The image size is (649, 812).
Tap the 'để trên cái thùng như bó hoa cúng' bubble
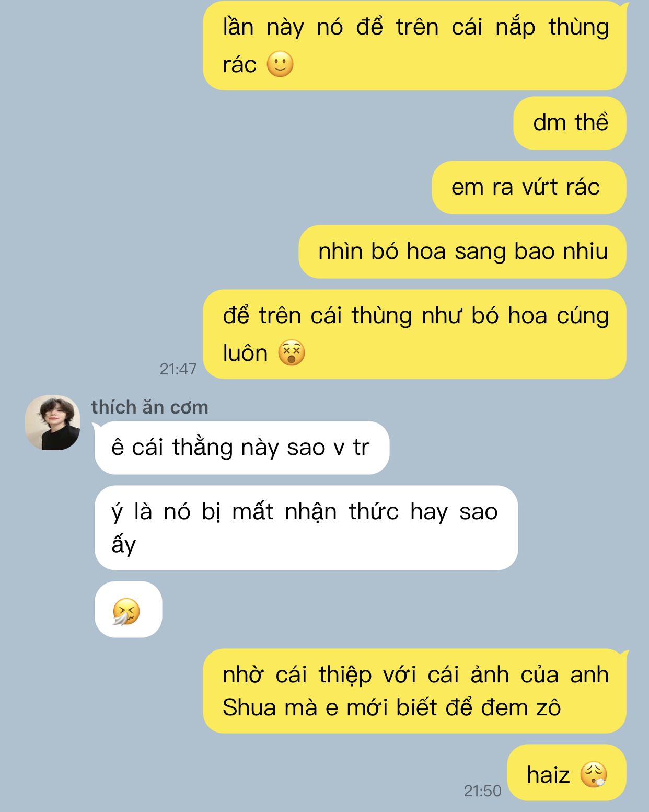(x=414, y=334)
